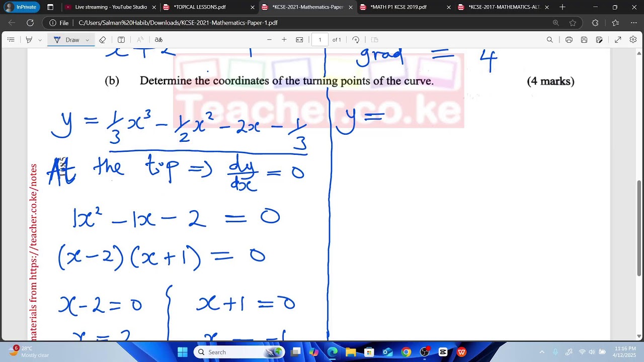Viewport: 644px width, 362px height.
Task: Open the clock showing 11:16 PM
Action: coord(625,352)
